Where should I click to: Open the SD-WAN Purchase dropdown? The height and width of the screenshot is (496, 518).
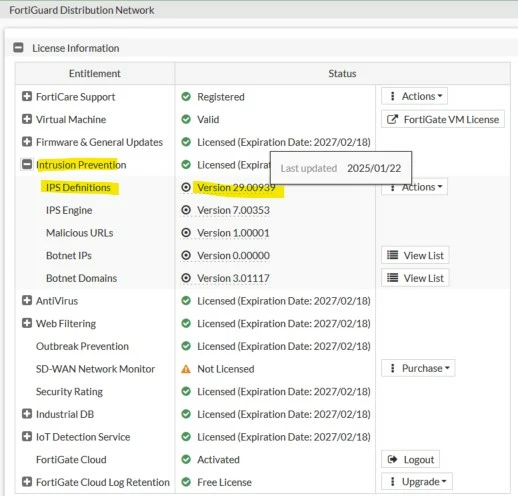point(418,368)
